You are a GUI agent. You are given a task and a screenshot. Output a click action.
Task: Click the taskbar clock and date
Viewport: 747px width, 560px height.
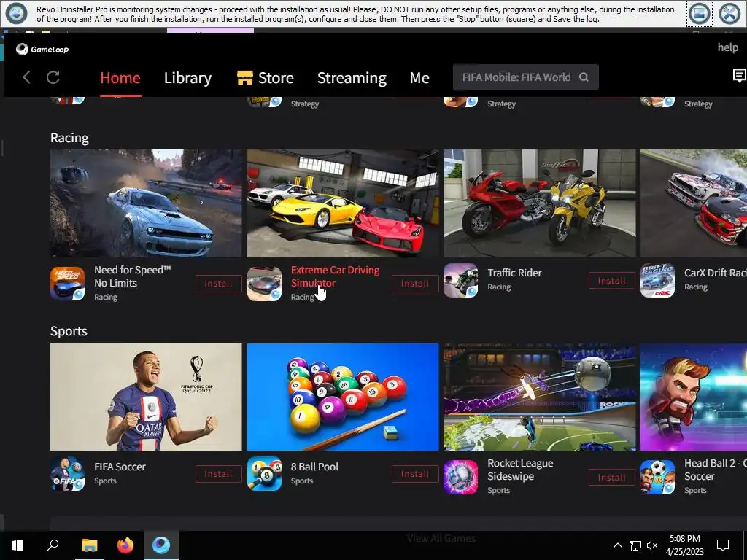(x=684, y=545)
